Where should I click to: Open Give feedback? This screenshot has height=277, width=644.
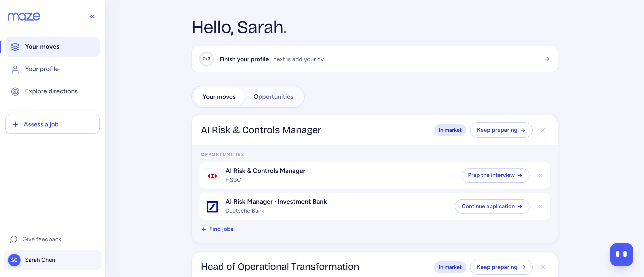36,239
